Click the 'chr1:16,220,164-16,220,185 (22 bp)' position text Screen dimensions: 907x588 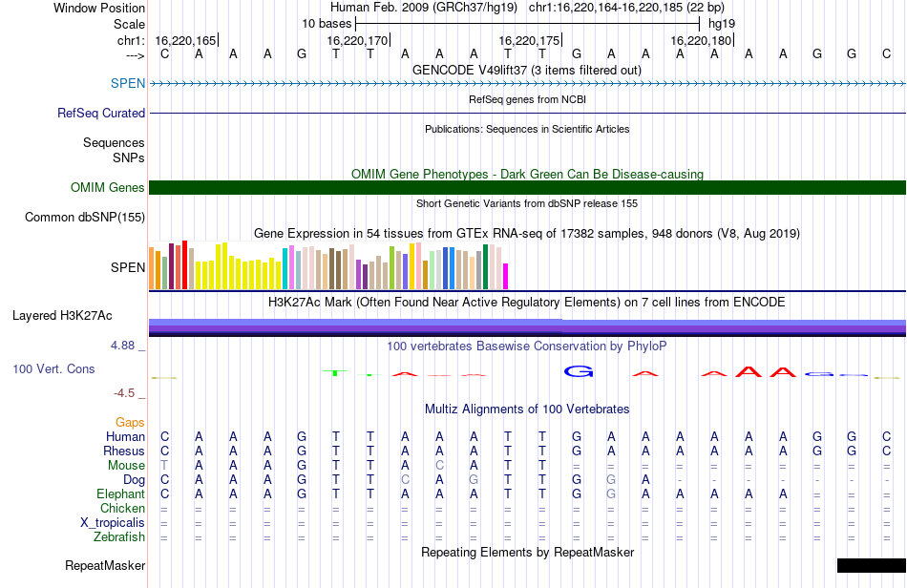pyautogui.click(x=626, y=8)
